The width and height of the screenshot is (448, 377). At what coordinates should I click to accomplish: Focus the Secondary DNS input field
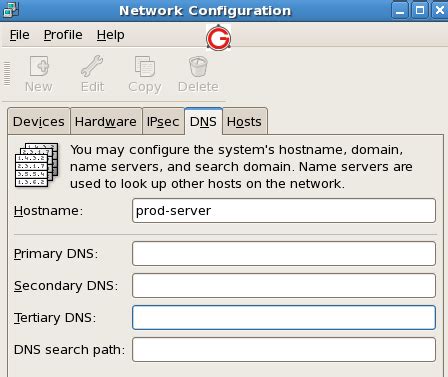point(284,286)
